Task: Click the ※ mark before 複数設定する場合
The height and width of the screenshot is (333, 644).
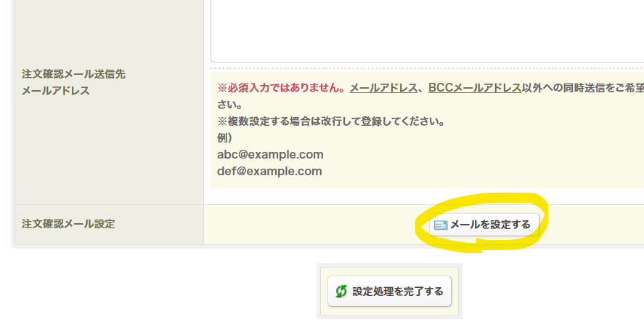Action: pyautogui.click(x=222, y=121)
